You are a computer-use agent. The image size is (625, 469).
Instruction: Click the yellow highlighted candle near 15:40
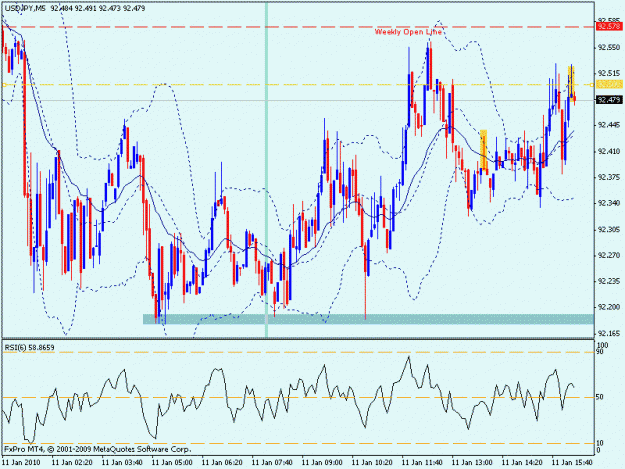[571, 82]
